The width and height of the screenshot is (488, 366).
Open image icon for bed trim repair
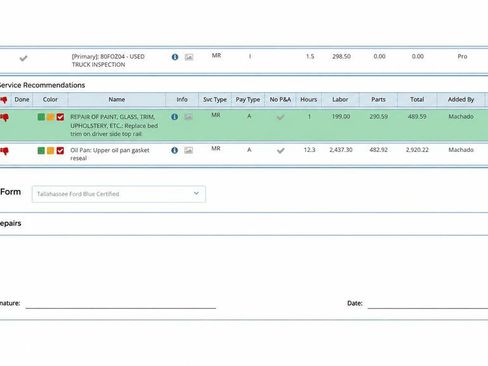click(x=188, y=117)
